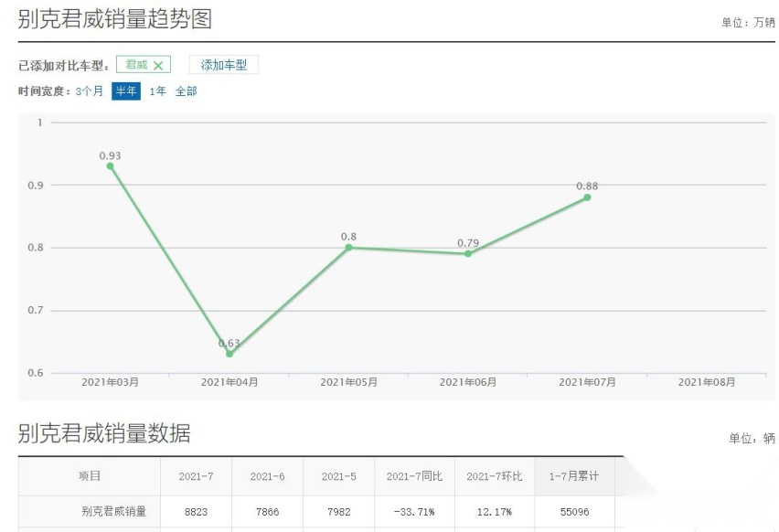The width and height of the screenshot is (779, 532).
Task: Click the 2021年08月 axis label
Action: 707,382
